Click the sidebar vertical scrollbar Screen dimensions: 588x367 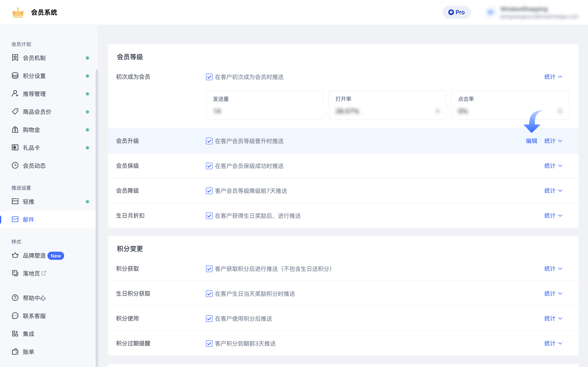[97, 218]
